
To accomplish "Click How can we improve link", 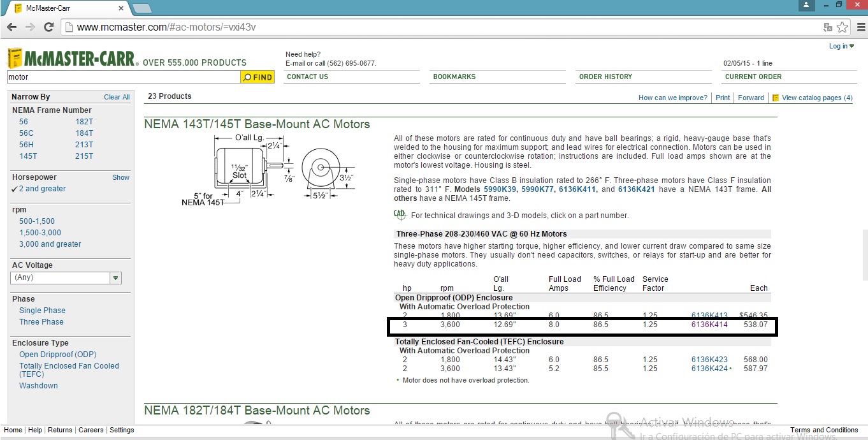I will click(x=673, y=98).
